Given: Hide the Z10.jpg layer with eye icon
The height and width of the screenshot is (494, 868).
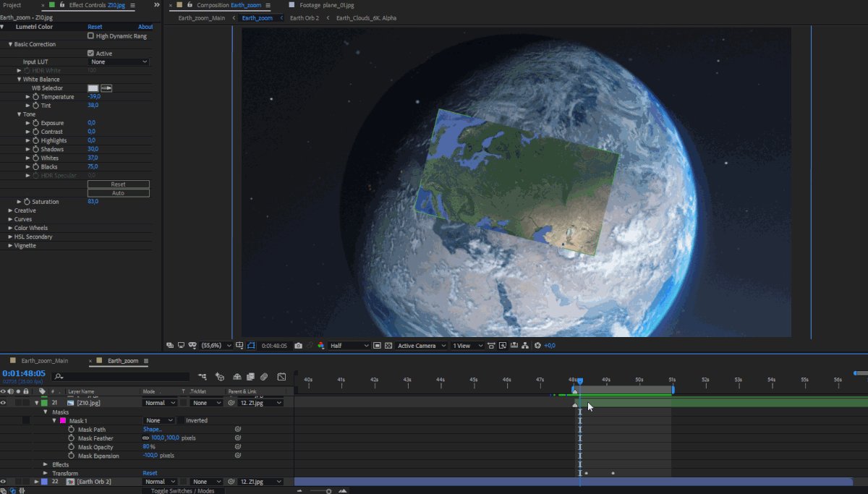Looking at the screenshot, I should pyautogui.click(x=4, y=403).
